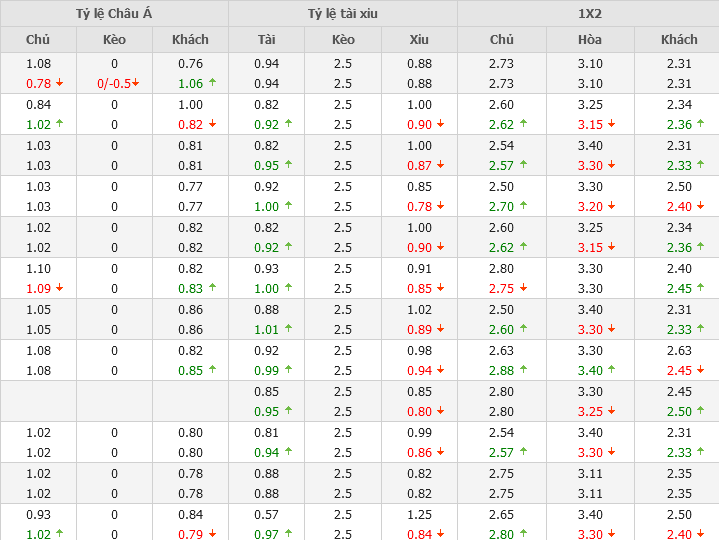Click the Tài column header
The width and height of the screenshot is (719, 540).
(x=266, y=39)
